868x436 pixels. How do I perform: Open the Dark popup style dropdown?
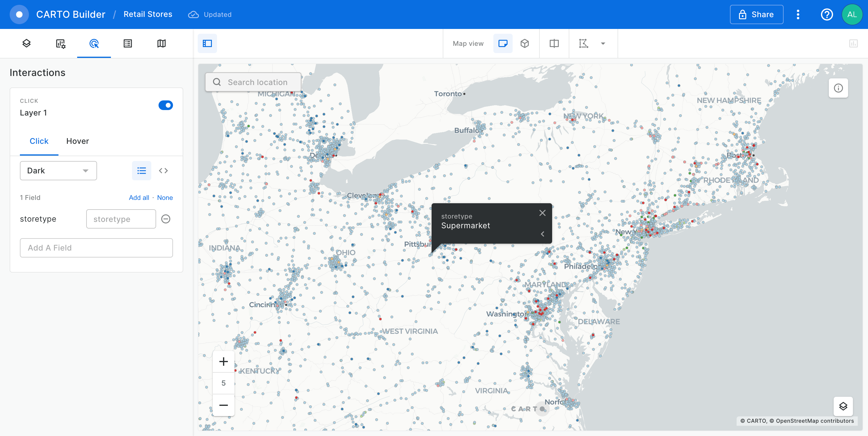pyautogui.click(x=58, y=171)
